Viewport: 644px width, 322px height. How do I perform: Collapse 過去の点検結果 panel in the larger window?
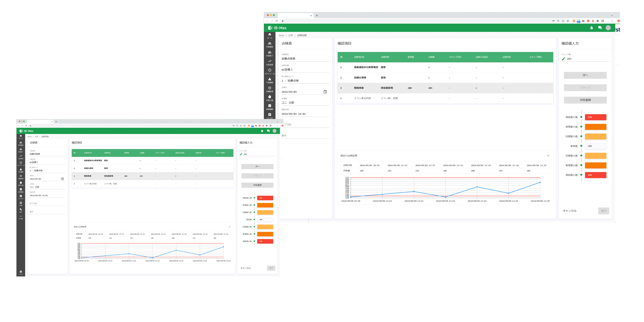[548, 156]
